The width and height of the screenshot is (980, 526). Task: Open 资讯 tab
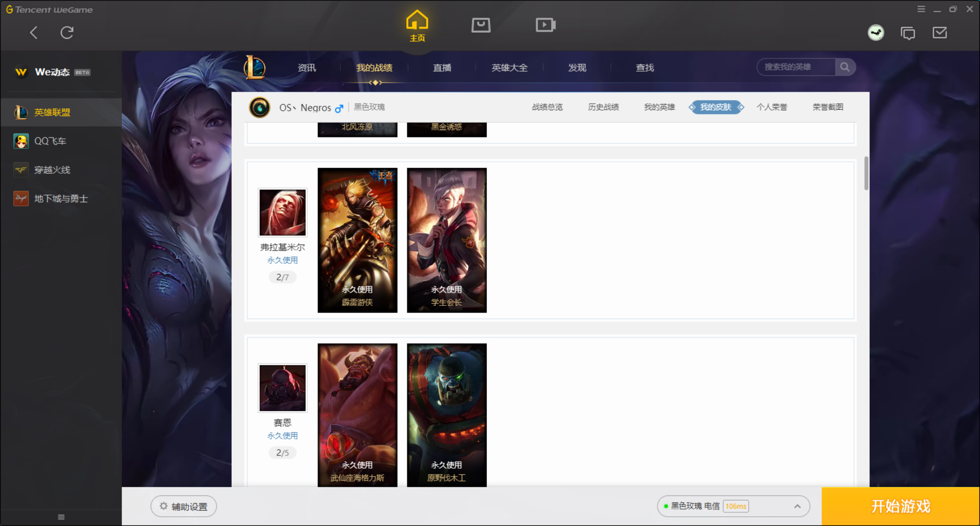[307, 67]
